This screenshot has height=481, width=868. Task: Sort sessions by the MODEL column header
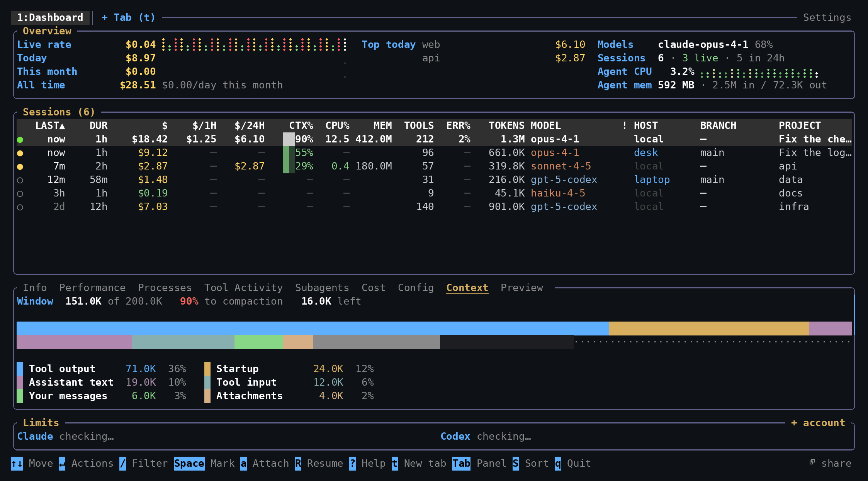pos(545,126)
